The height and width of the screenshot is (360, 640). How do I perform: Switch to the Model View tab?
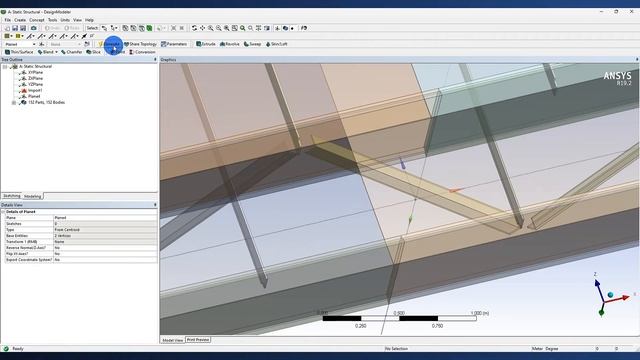pyautogui.click(x=173, y=340)
